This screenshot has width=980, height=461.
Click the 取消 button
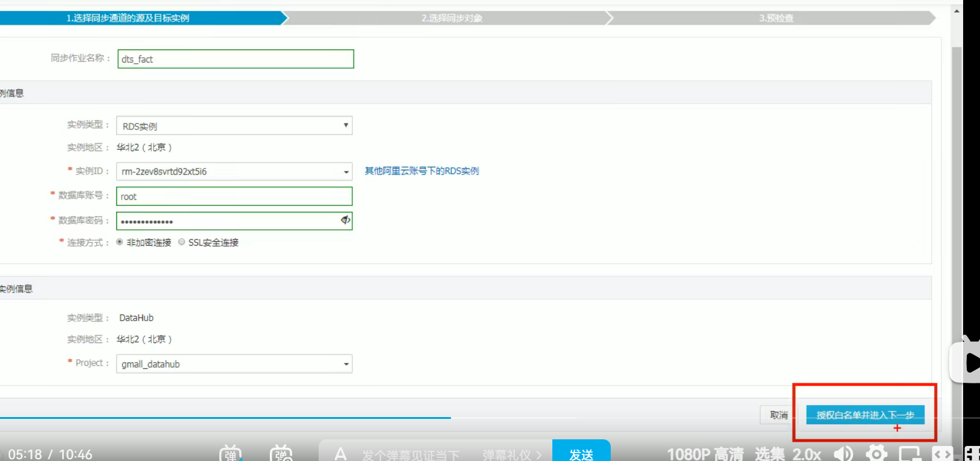[779, 415]
